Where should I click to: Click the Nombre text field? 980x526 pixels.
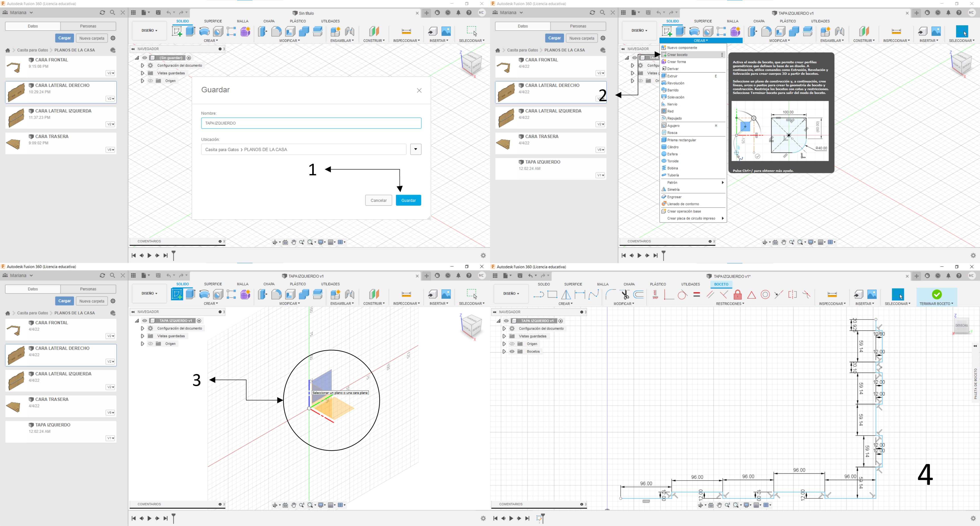click(x=311, y=123)
